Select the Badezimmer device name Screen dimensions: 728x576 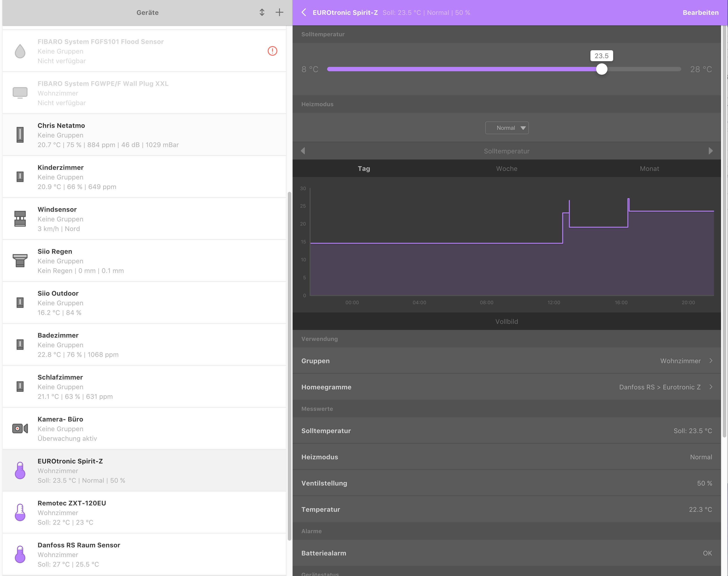point(58,335)
